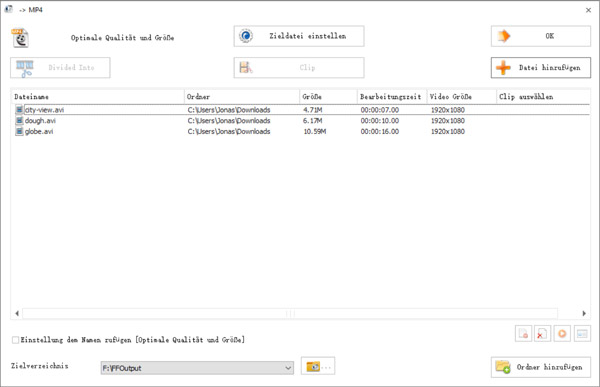Viewport: 600px width, 387px height.
Task: Sort by Ordner column header
Action: click(242, 97)
